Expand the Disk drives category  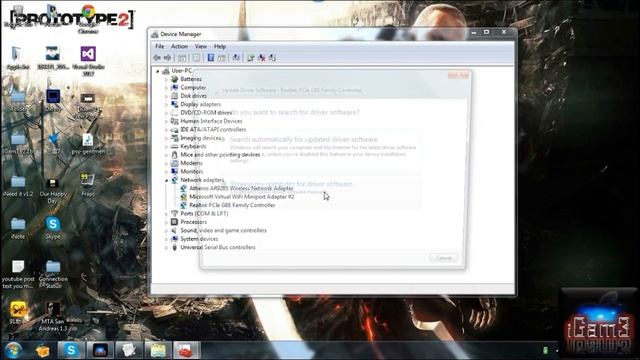coord(166,96)
